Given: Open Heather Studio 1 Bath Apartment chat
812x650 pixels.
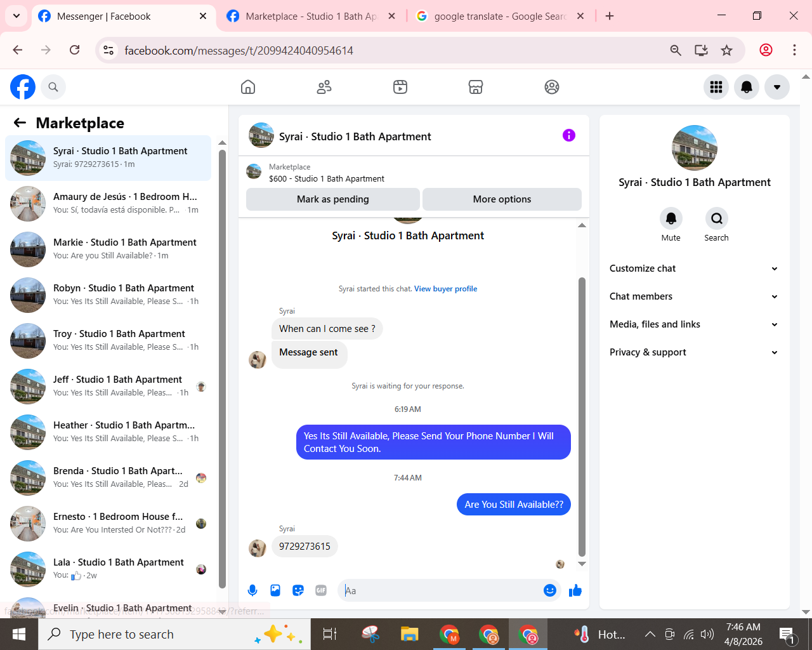Looking at the screenshot, I should click(108, 432).
